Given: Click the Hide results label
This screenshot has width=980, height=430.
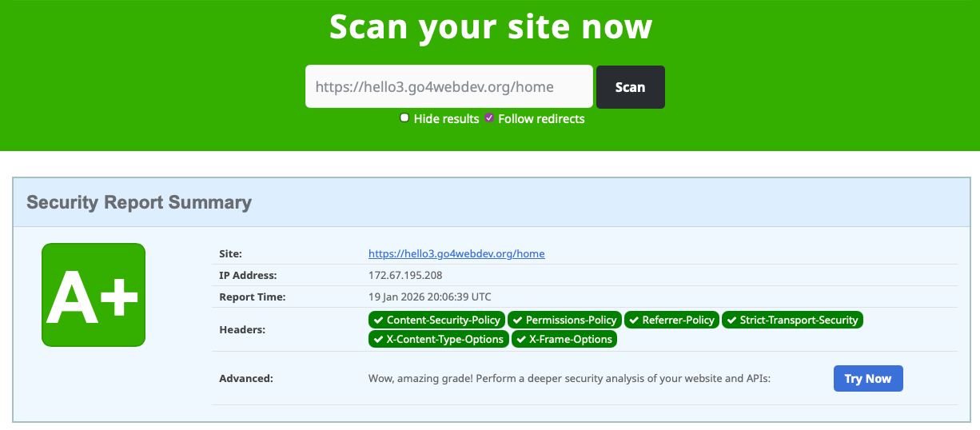Looking at the screenshot, I should pyautogui.click(x=446, y=118).
